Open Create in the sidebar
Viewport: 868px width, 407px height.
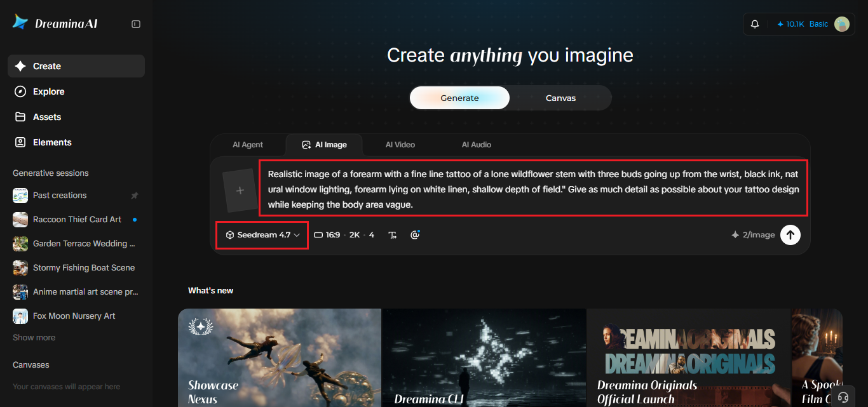(76, 66)
